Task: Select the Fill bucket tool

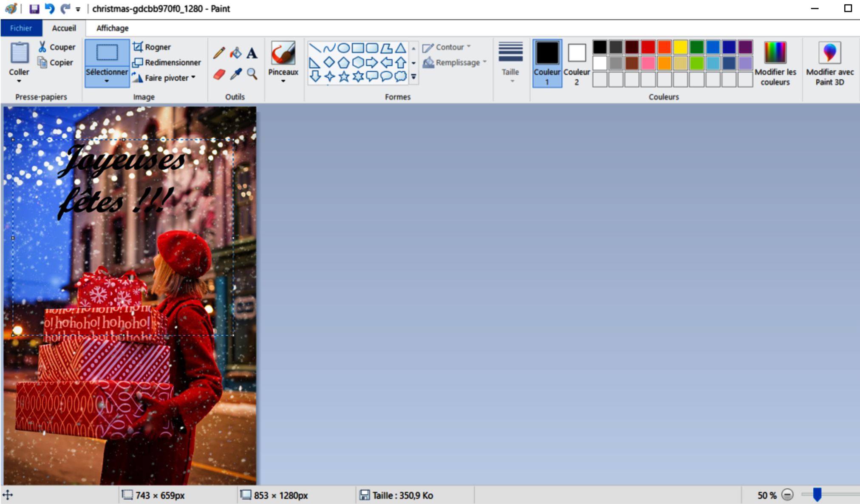Action: click(235, 53)
